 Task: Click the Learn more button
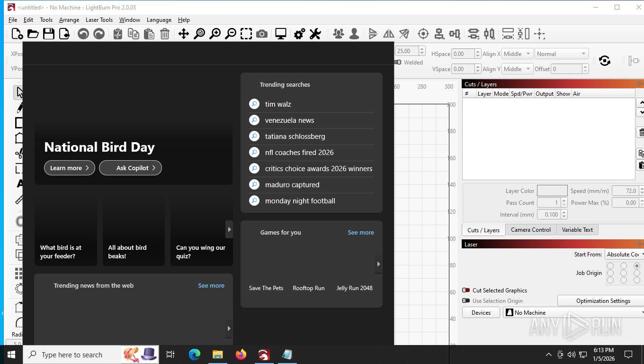[x=70, y=168]
